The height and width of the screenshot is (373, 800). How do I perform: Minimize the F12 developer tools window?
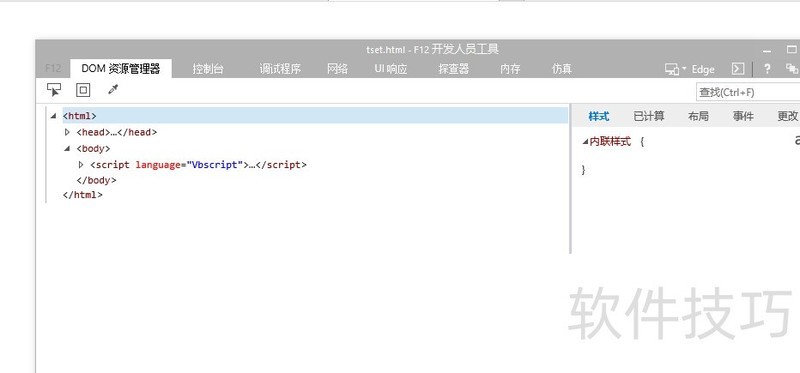click(x=767, y=51)
